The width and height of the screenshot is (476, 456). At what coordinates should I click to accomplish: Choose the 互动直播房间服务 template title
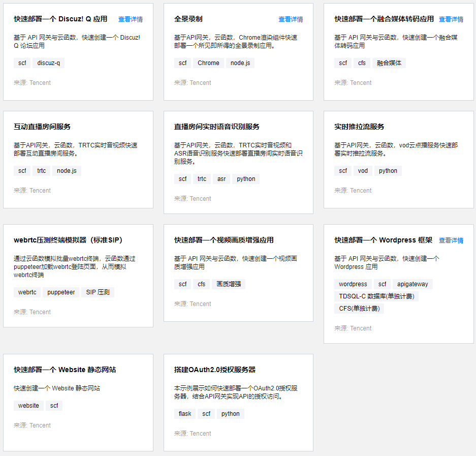point(42,127)
